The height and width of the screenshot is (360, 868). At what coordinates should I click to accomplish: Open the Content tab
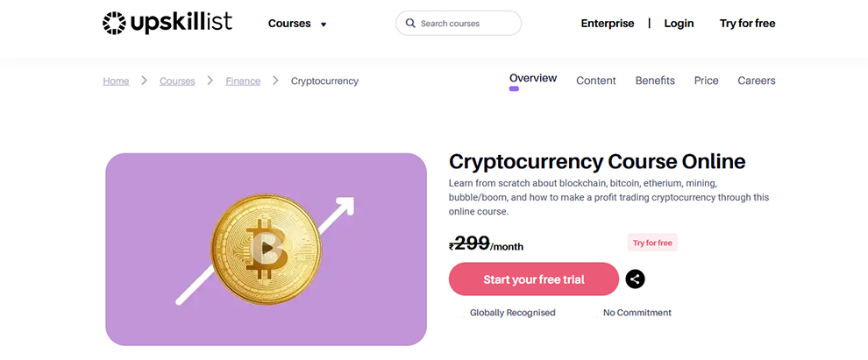click(x=596, y=81)
